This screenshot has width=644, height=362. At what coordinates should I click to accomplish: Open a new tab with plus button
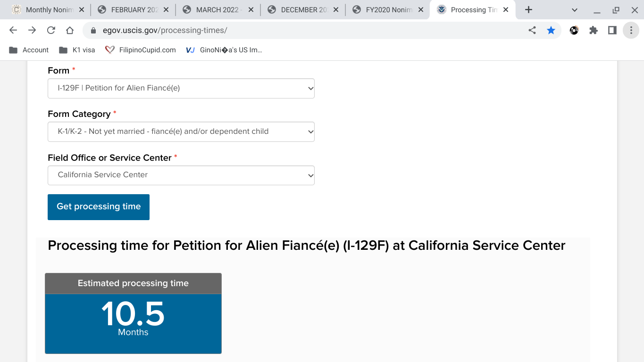(529, 9)
